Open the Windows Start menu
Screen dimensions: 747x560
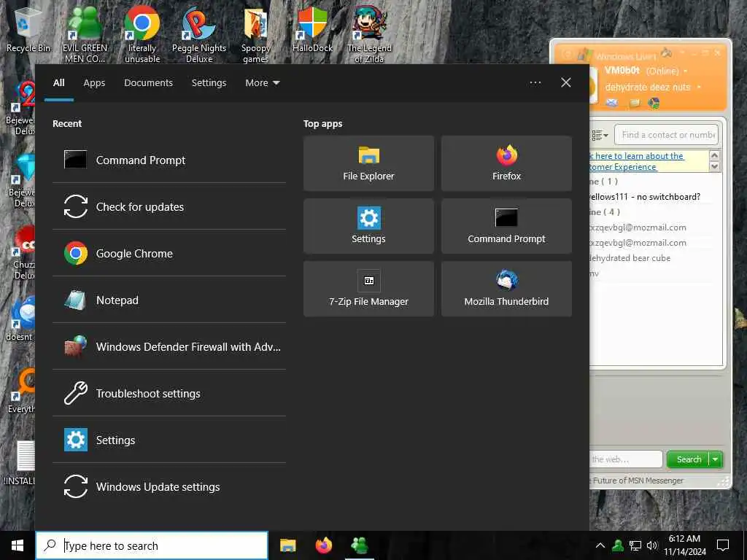18,545
